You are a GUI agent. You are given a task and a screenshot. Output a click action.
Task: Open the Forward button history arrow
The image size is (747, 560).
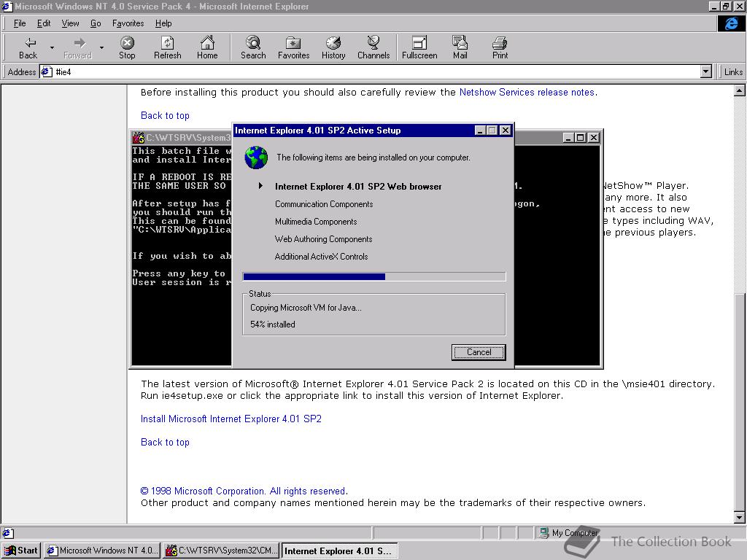pos(101,47)
